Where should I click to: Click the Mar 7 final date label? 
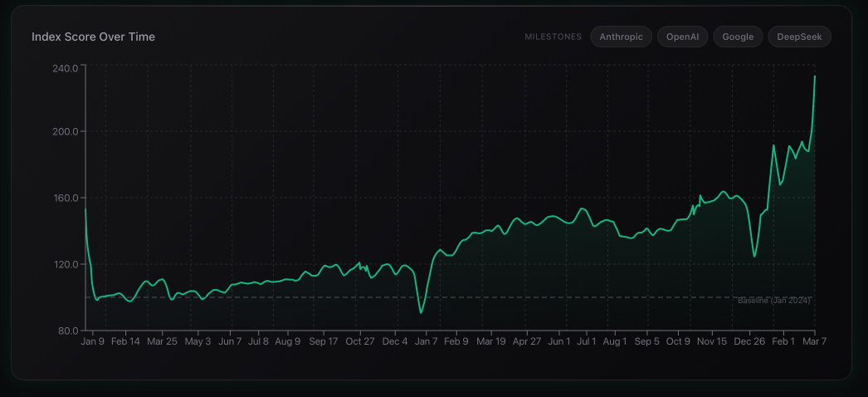[813, 341]
